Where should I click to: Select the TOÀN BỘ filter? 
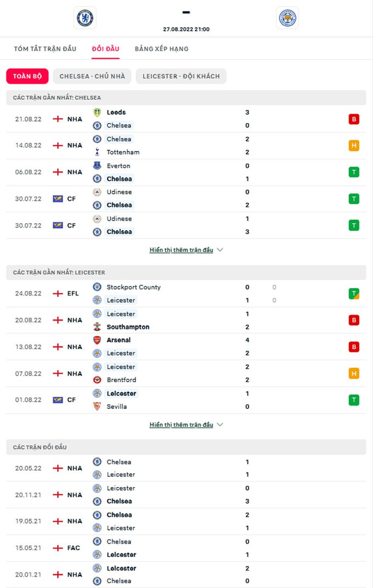[x=27, y=76]
